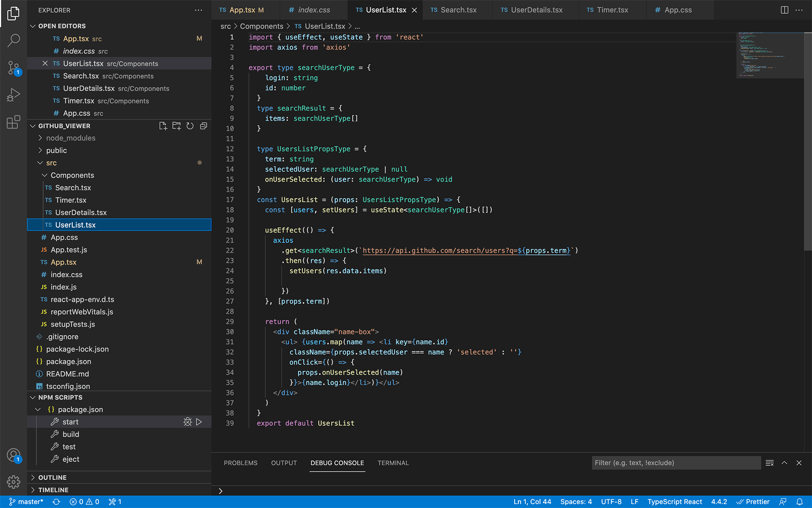Click the clear console list icon
The width and height of the screenshot is (812, 508).
coord(770,463)
